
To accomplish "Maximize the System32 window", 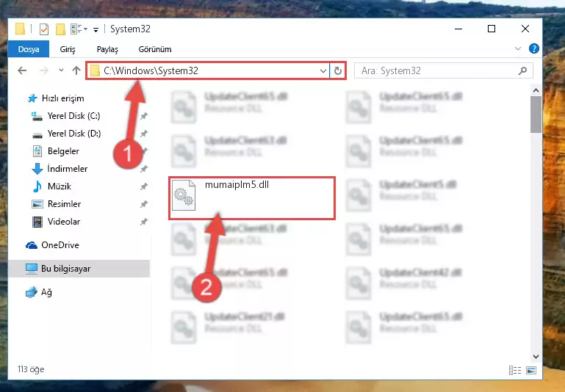I will 492,29.
